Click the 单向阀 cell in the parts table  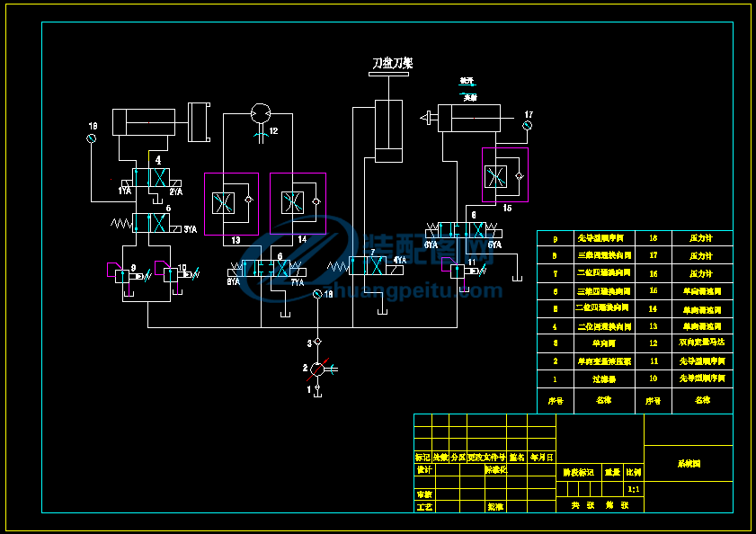605,343
